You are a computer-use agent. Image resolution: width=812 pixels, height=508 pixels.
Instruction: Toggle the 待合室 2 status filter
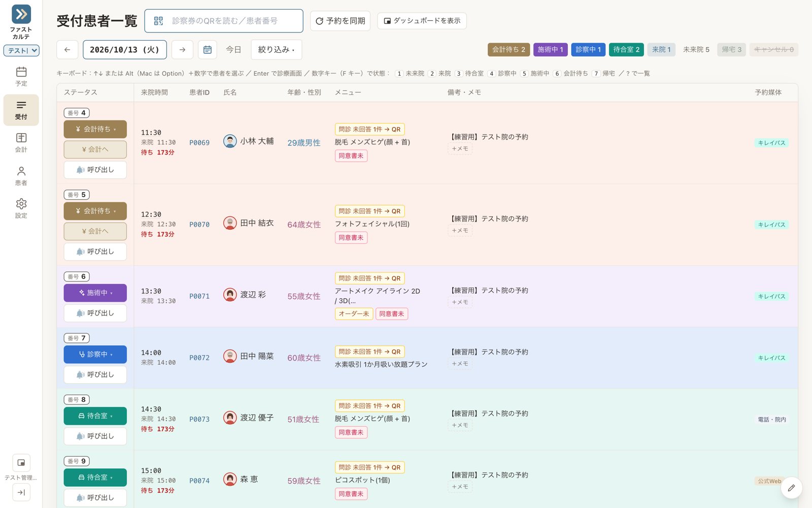pos(626,49)
